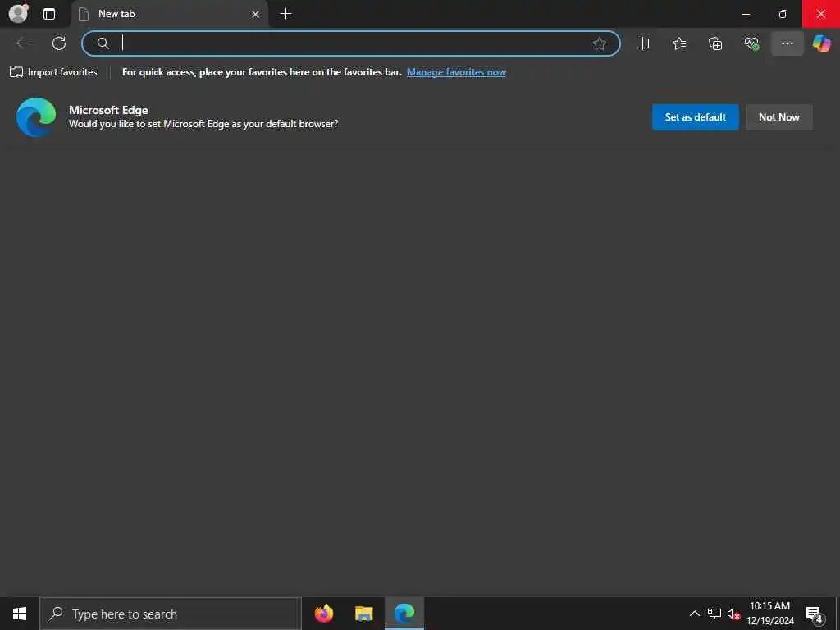Open the Copilot sidebar icon
Image resolution: width=840 pixels, height=630 pixels.
[x=821, y=43]
